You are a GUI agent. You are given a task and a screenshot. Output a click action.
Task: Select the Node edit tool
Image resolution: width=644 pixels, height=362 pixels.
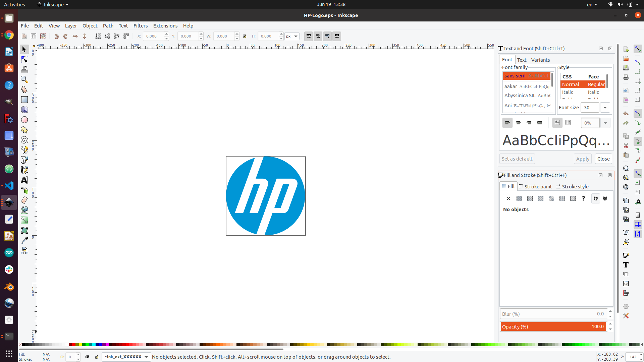pyautogui.click(x=24, y=59)
